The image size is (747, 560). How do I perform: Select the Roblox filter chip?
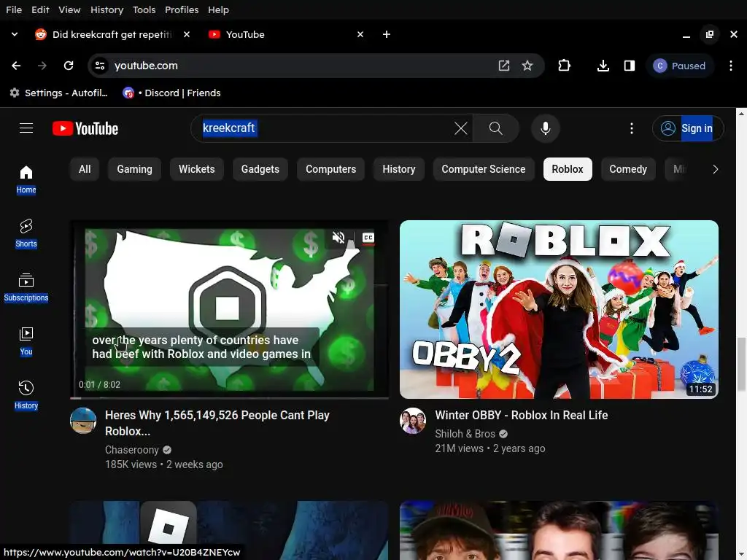click(x=568, y=169)
